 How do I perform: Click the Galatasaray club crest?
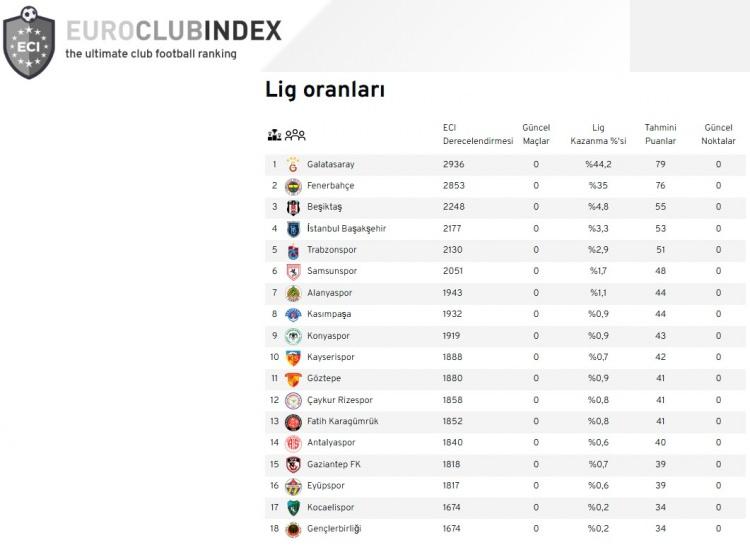click(293, 164)
